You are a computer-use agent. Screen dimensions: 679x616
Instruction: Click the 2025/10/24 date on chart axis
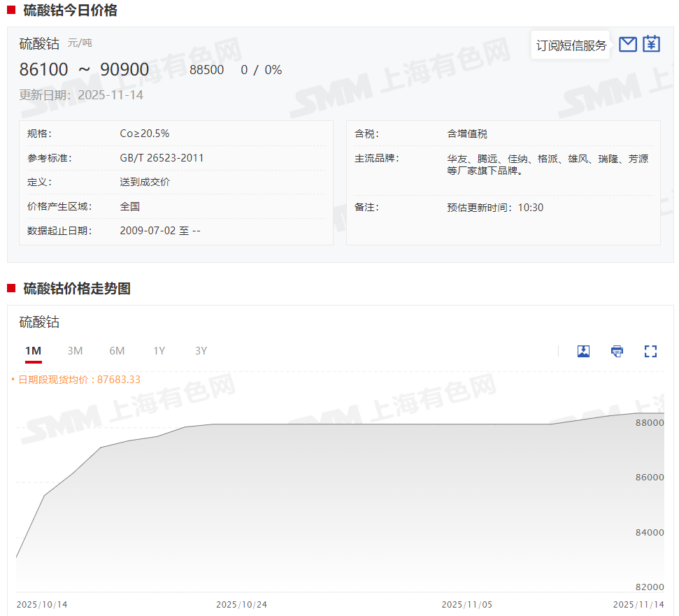tap(241, 604)
